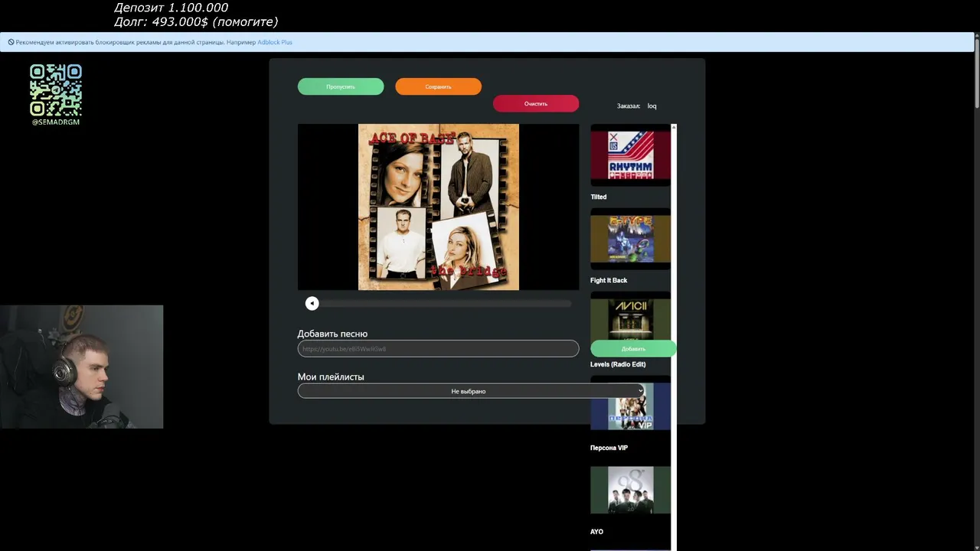
Task: Select the Персона VIP thumbnail
Action: [630, 406]
